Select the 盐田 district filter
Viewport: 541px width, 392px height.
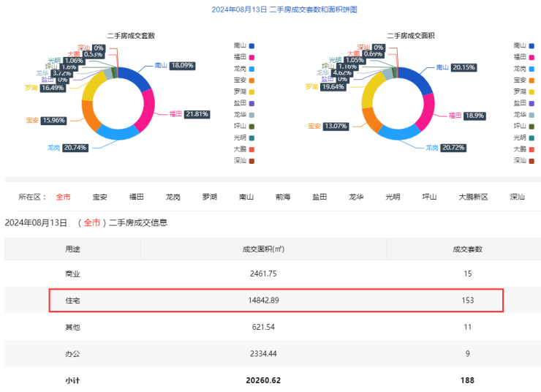(319, 197)
